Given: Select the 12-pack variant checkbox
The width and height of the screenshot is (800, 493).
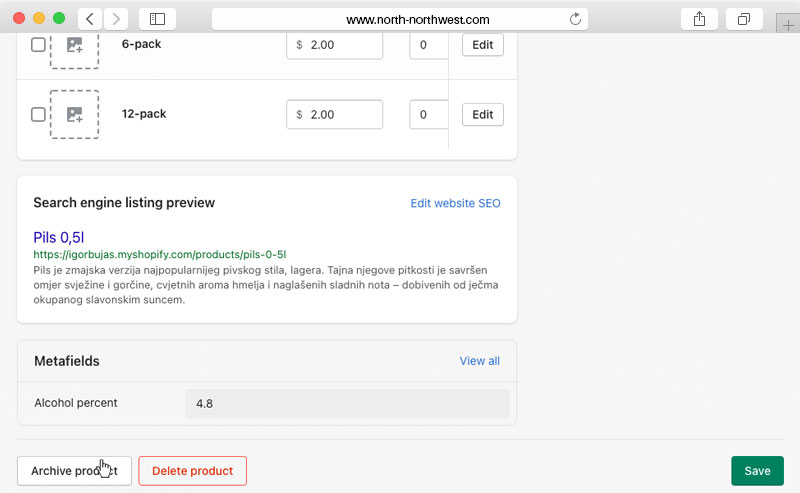Looking at the screenshot, I should click(x=38, y=114).
